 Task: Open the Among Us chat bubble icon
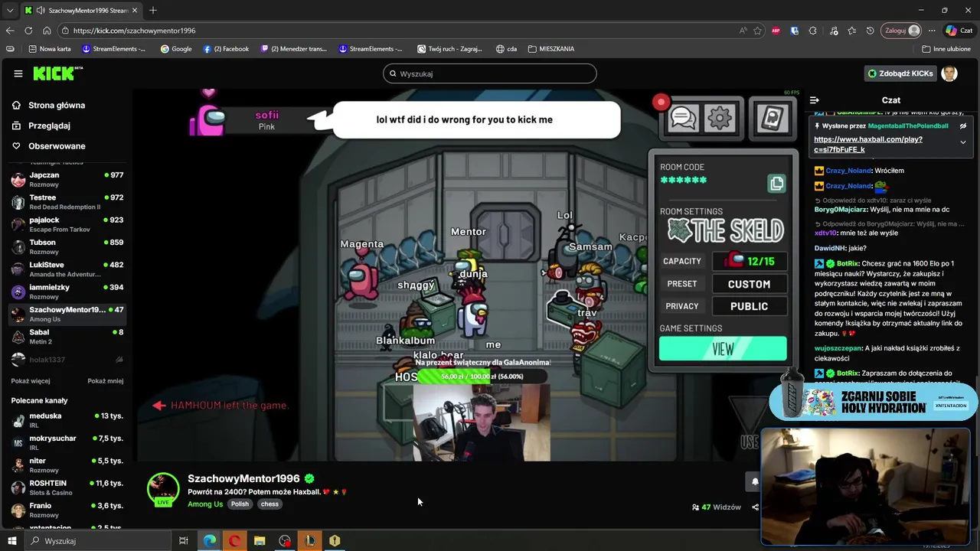pos(682,118)
